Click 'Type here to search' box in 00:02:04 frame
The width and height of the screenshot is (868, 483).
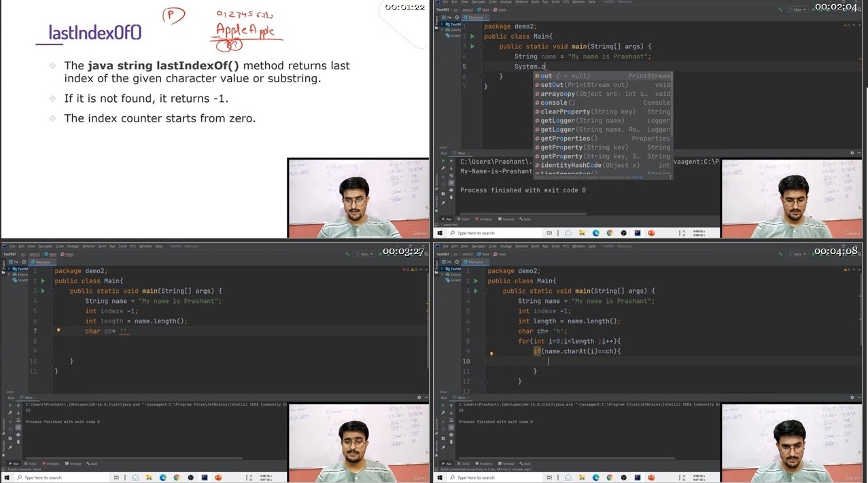coord(496,233)
